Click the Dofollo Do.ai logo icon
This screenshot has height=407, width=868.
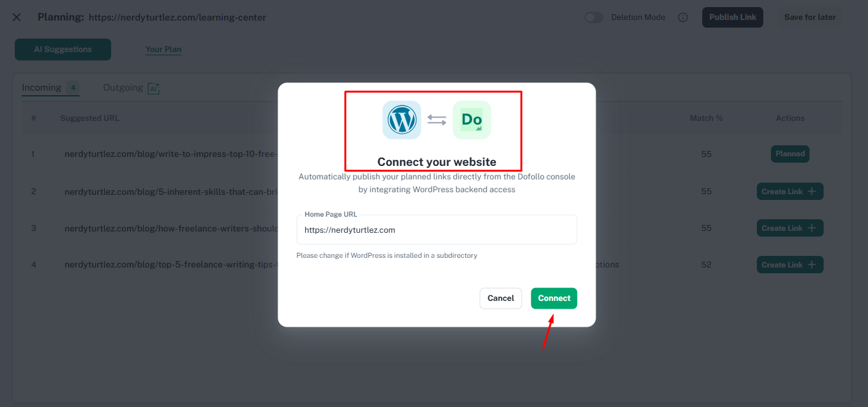[472, 120]
